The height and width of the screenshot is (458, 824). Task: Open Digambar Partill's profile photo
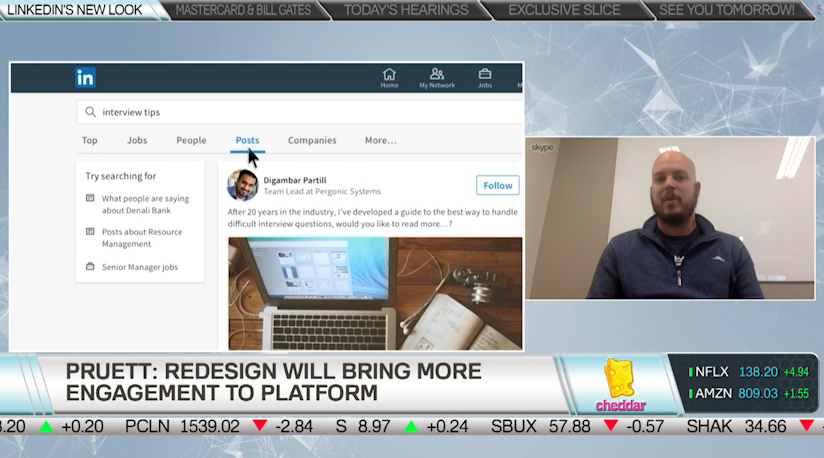coord(242,185)
